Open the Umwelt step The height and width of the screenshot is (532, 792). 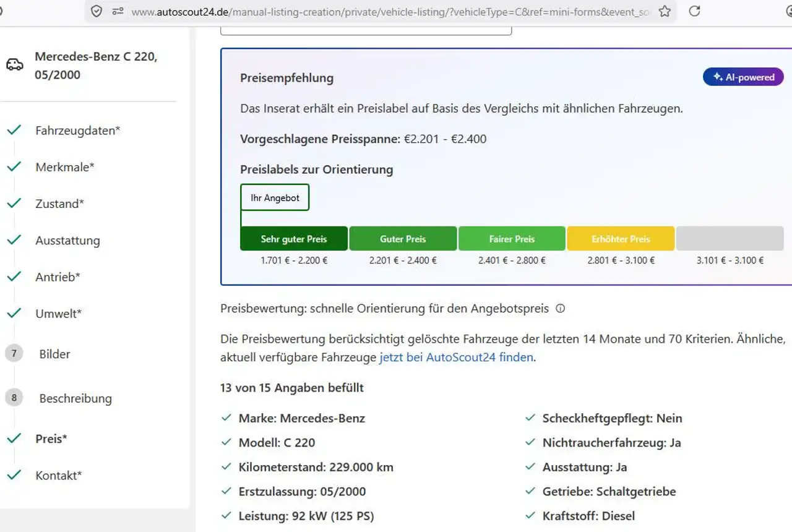point(58,314)
